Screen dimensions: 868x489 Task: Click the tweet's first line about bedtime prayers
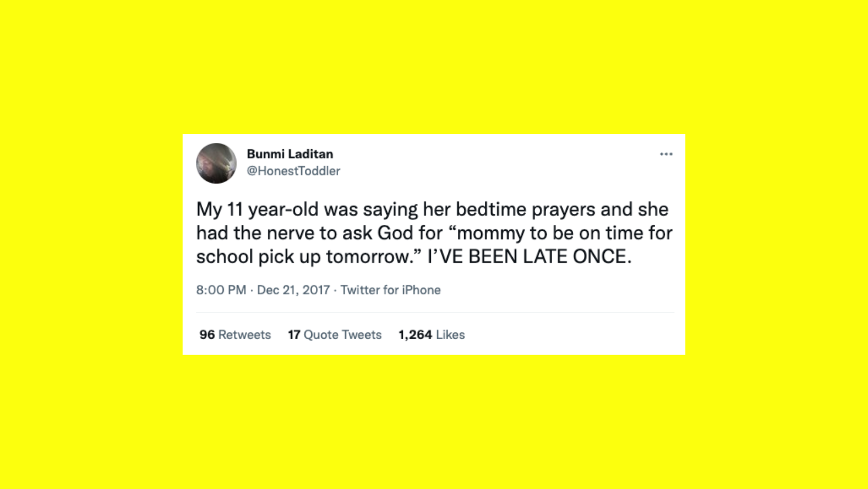[432, 210]
